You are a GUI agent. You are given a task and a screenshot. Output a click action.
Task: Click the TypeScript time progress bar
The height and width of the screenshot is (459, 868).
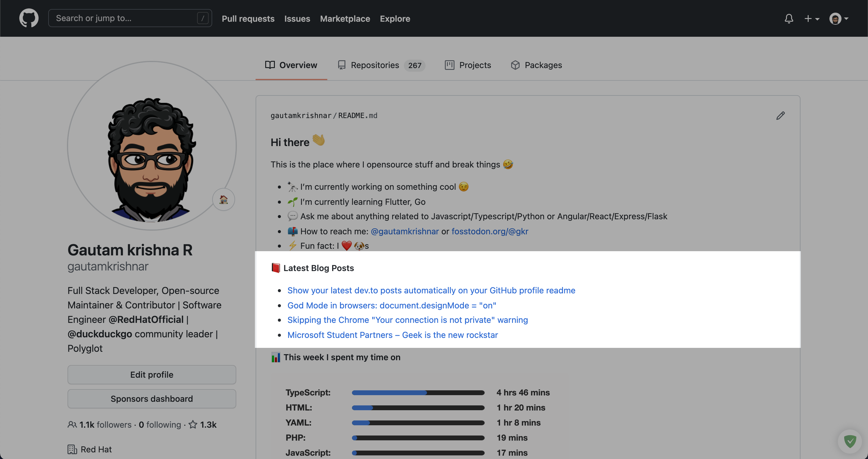click(418, 393)
